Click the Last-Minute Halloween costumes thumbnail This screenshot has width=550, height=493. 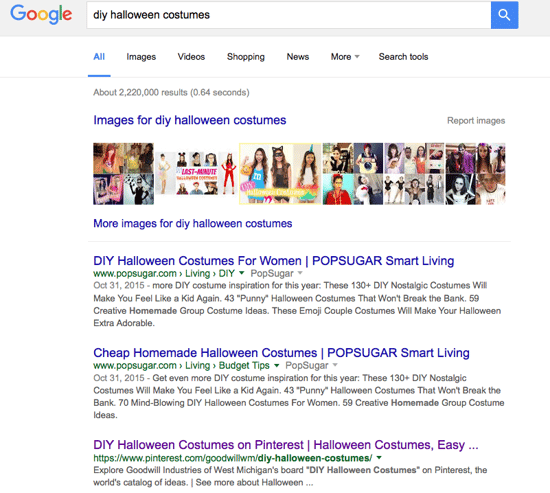point(196,174)
